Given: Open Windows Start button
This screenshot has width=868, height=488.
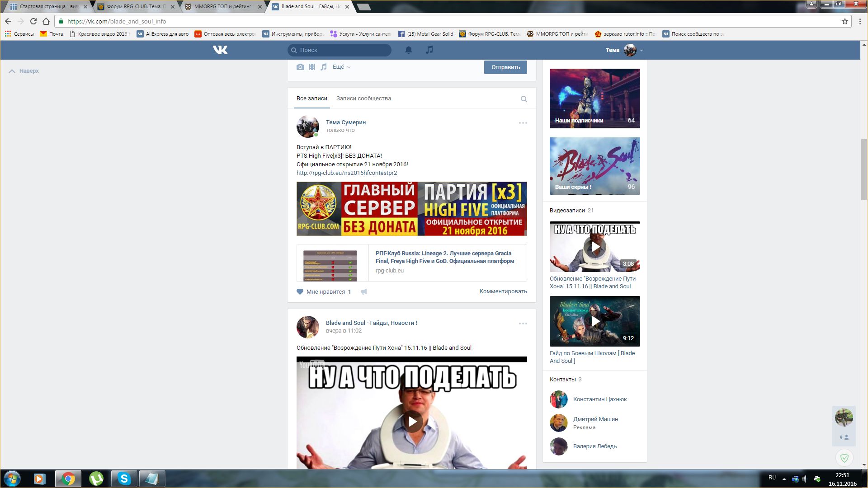Looking at the screenshot, I should point(12,479).
